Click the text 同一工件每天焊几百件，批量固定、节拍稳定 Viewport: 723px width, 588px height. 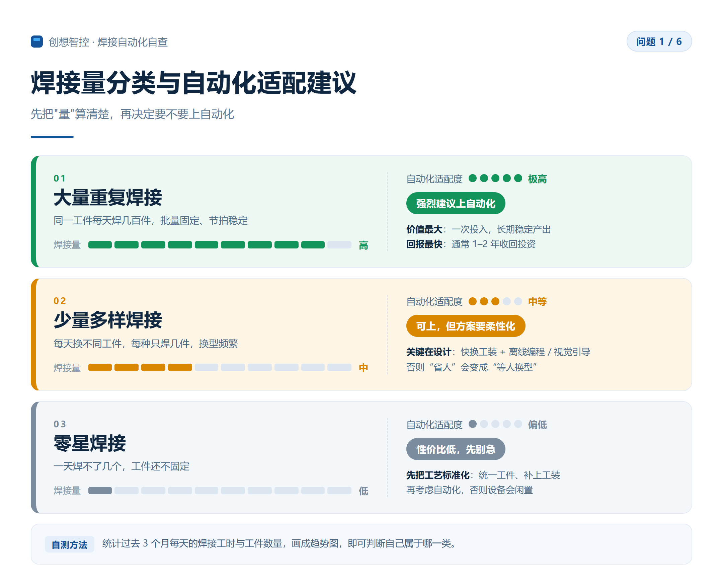(151, 220)
